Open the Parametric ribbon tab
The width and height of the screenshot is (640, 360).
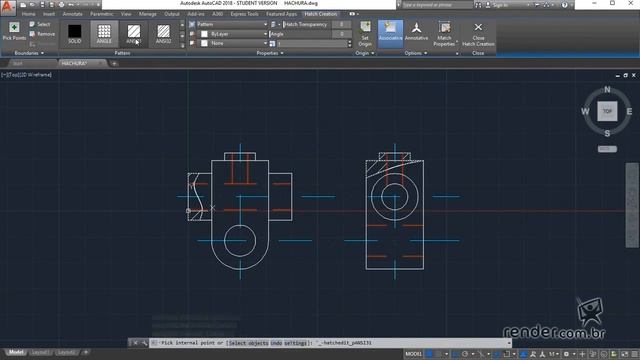tap(102, 14)
